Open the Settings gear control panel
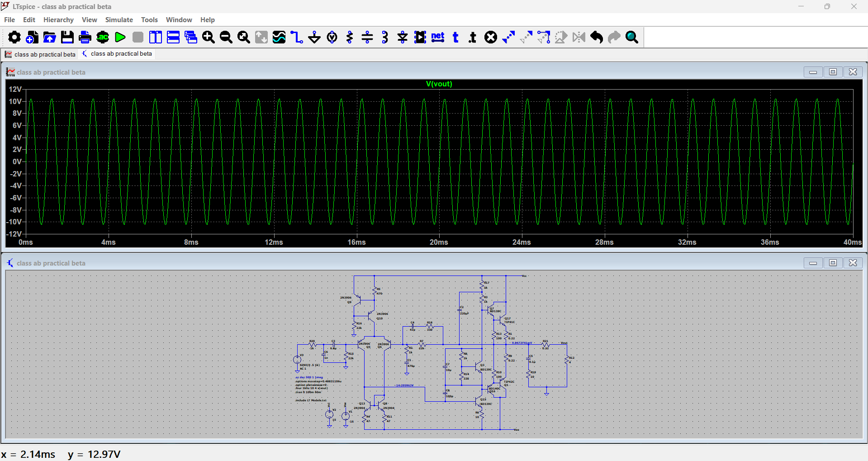The height and width of the screenshot is (461, 868). (x=14, y=37)
